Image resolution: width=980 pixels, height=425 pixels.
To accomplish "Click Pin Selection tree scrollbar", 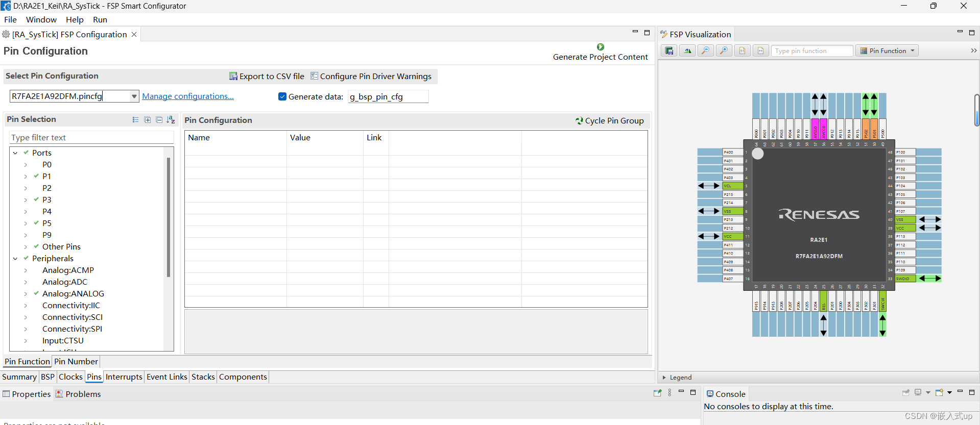I will [169, 217].
